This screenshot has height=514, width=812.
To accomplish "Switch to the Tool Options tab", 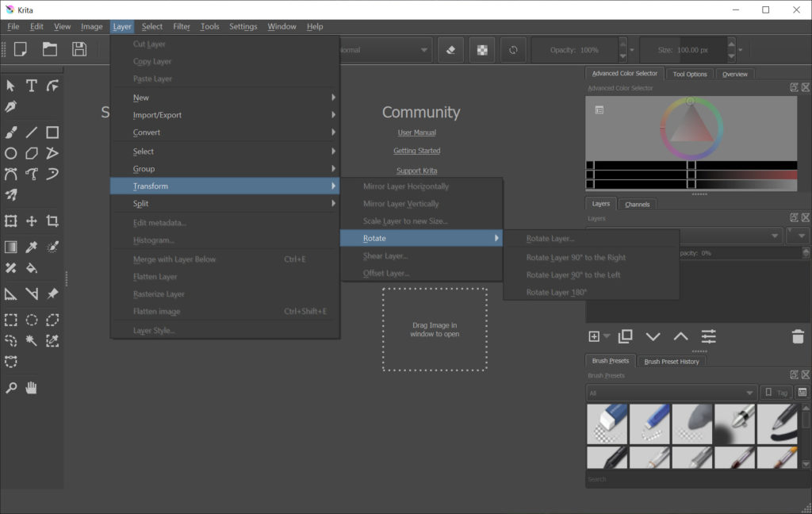I will coord(690,74).
